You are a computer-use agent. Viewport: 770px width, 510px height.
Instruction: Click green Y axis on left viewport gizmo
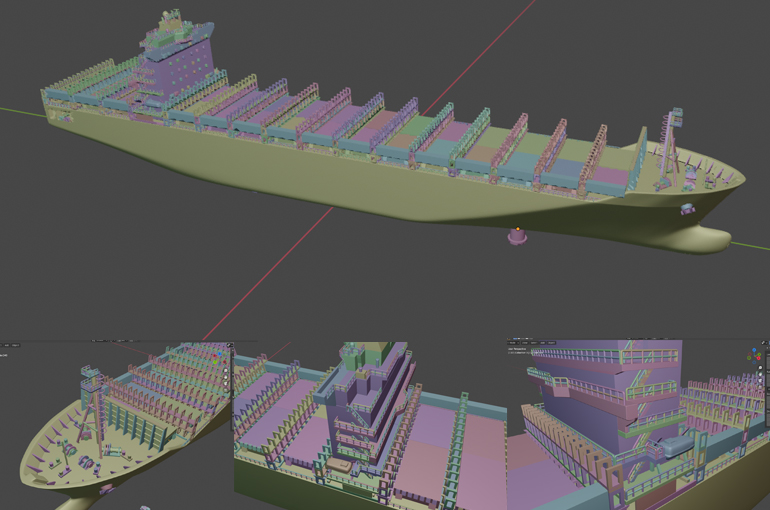click(215, 362)
